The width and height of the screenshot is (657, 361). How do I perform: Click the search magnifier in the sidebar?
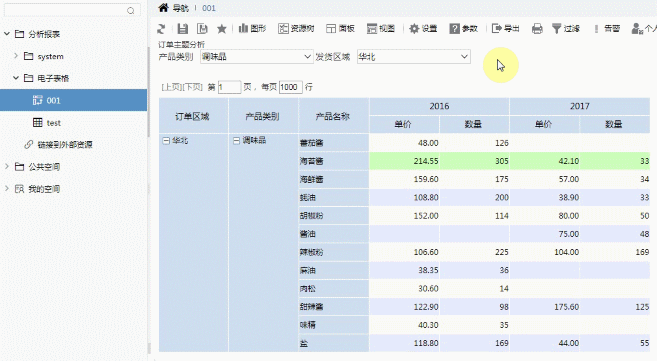coord(131,10)
